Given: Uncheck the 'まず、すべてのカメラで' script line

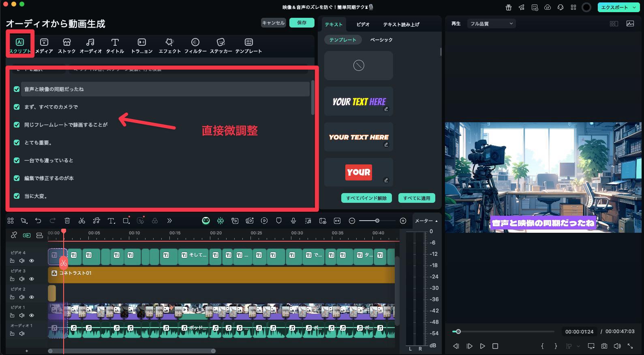Looking at the screenshot, I should tap(17, 107).
